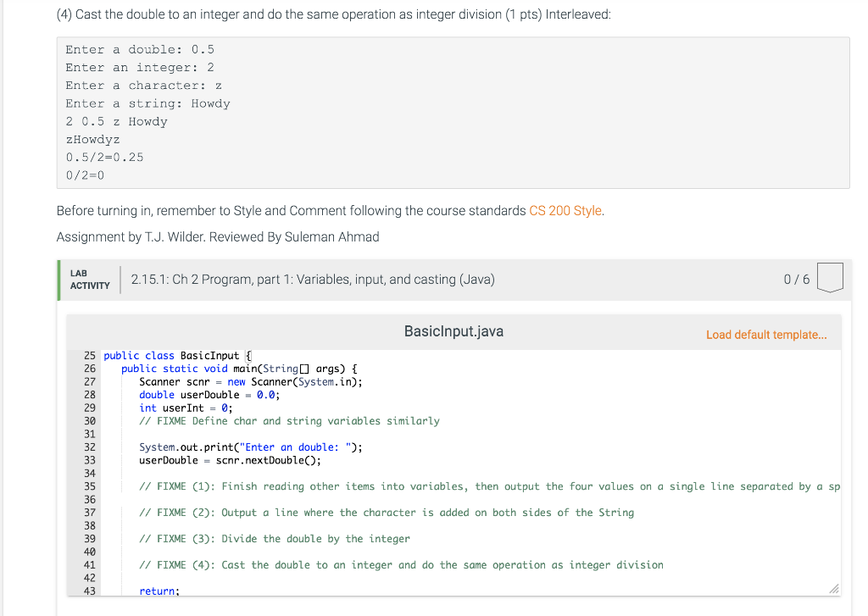Click the int userInt = 0 line
The image size is (868, 616).
[x=186, y=408]
